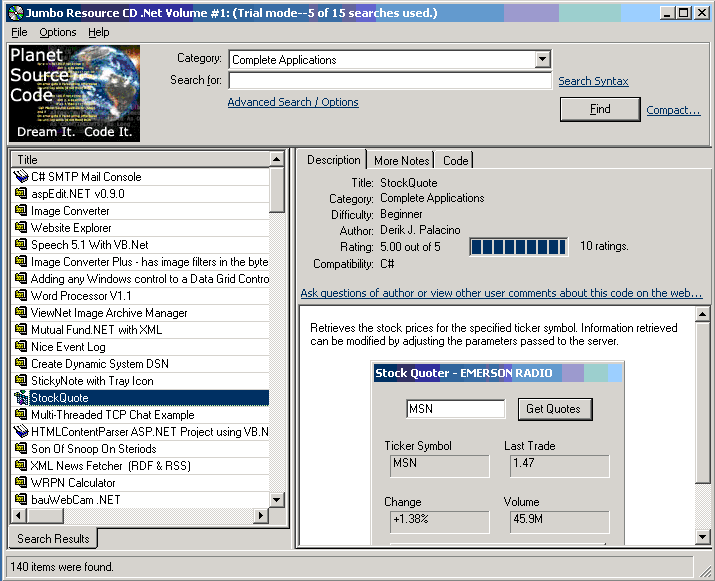
Task: Click the Volume value 45.9M
Action: pyautogui.click(x=559, y=521)
